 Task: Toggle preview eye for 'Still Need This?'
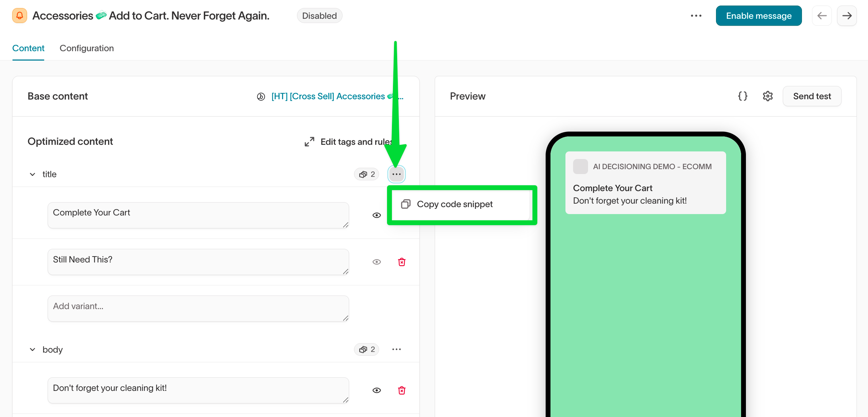tap(377, 262)
